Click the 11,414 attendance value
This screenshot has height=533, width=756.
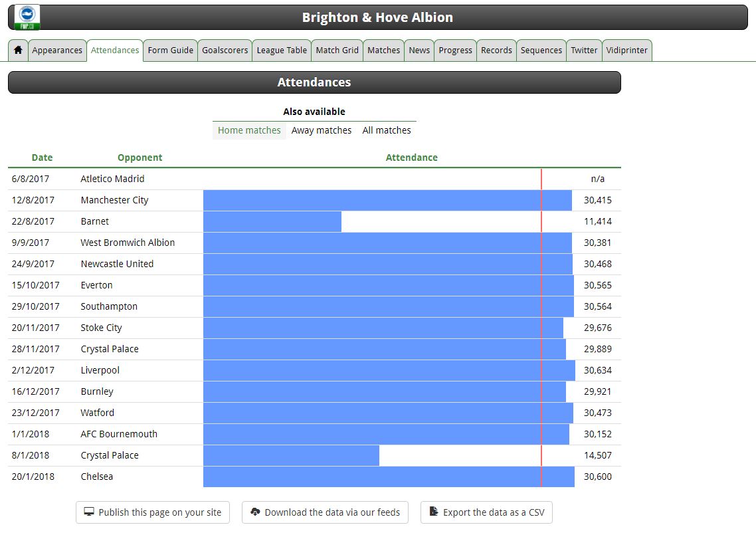[597, 221]
